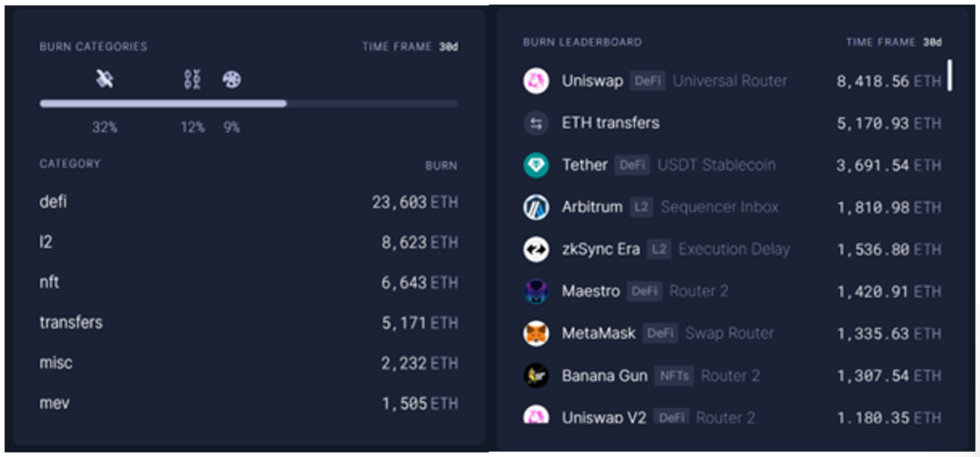
Task: Click the first burn category icon above 32%
Action: (x=105, y=79)
